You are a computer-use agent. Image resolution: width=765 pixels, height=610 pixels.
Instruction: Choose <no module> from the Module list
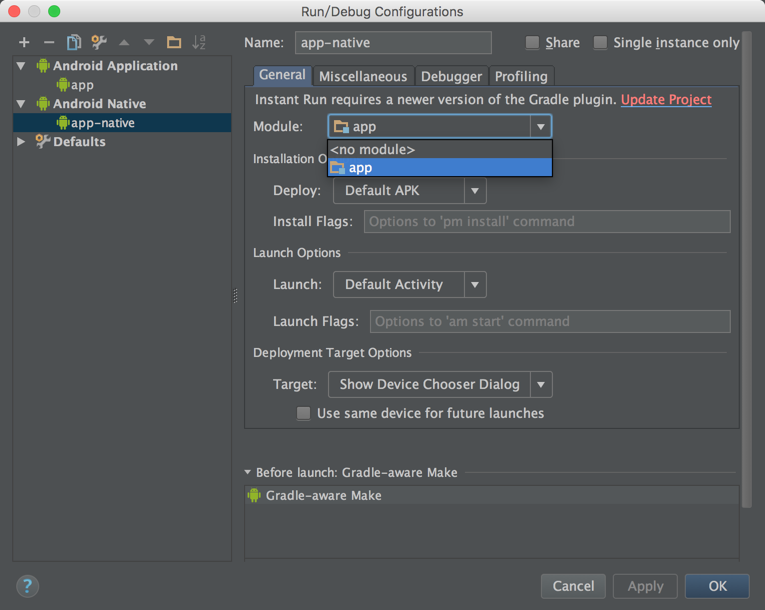440,149
